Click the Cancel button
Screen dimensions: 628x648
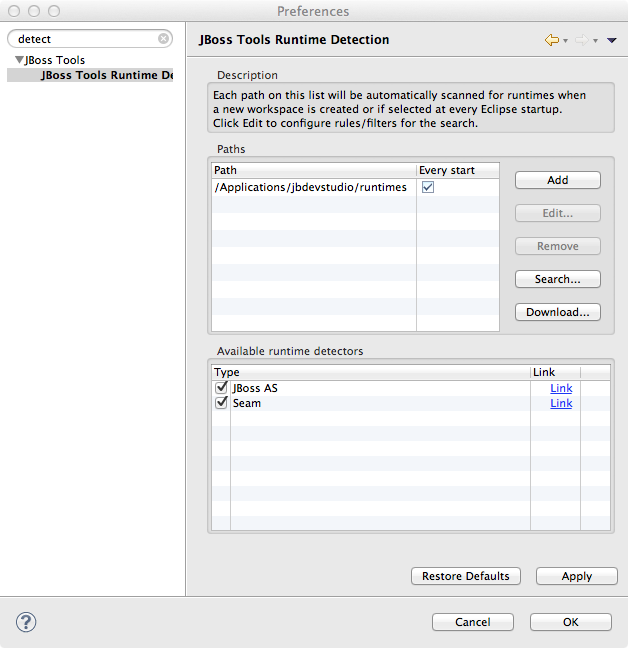[x=473, y=622]
